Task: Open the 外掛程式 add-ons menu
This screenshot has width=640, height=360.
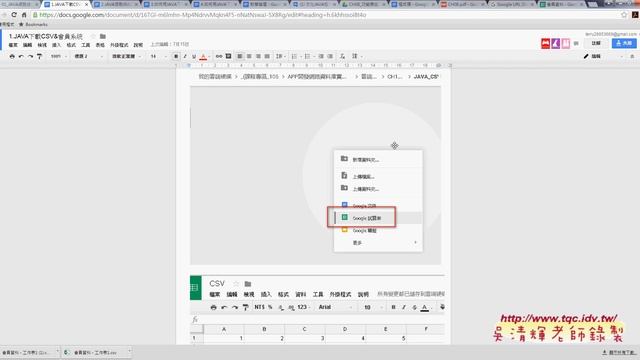Action: pyautogui.click(x=119, y=45)
